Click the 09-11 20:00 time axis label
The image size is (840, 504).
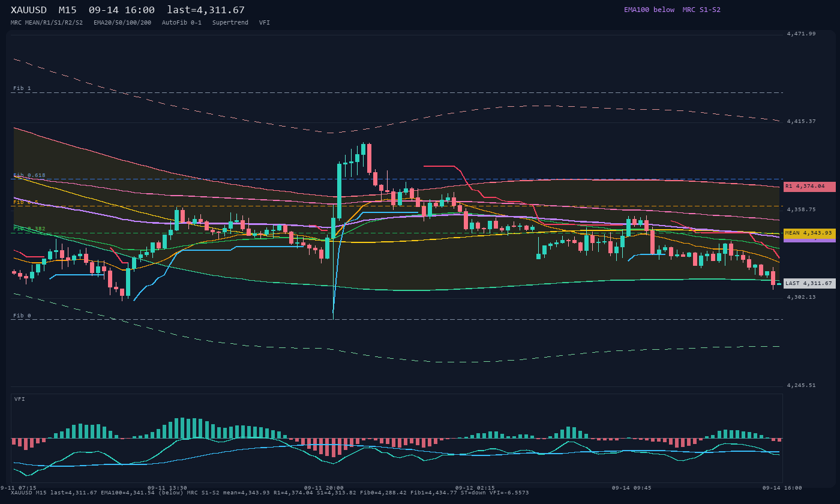tap(324, 488)
